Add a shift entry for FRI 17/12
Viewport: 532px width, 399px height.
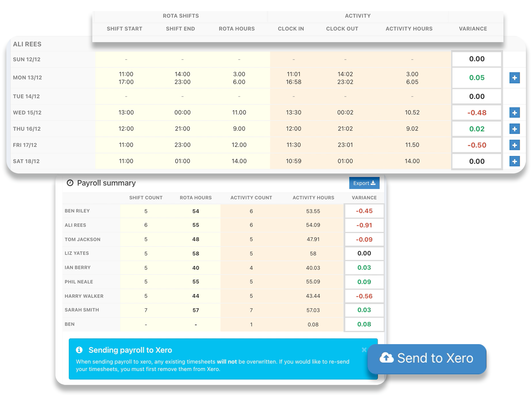[x=515, y=145]
